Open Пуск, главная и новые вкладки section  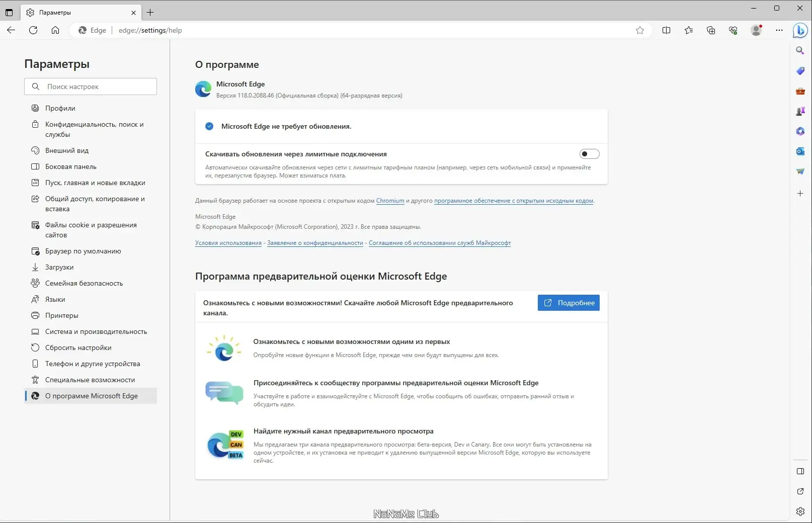point(91,183)
